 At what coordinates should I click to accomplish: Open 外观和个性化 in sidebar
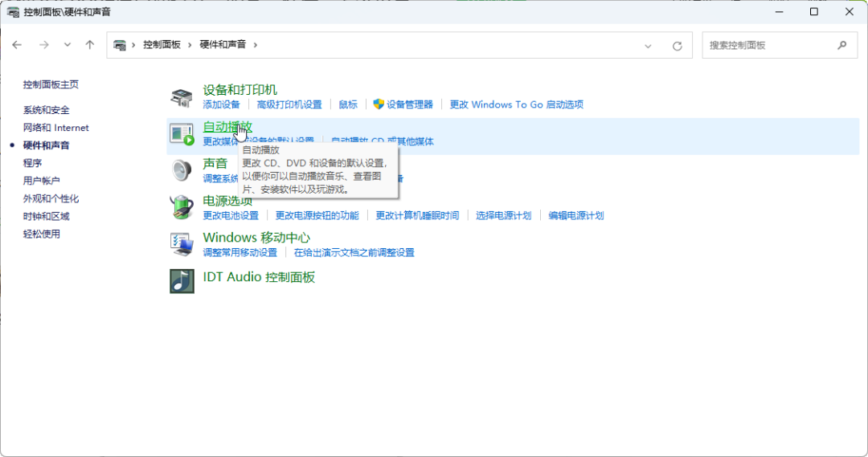(51, 198)
